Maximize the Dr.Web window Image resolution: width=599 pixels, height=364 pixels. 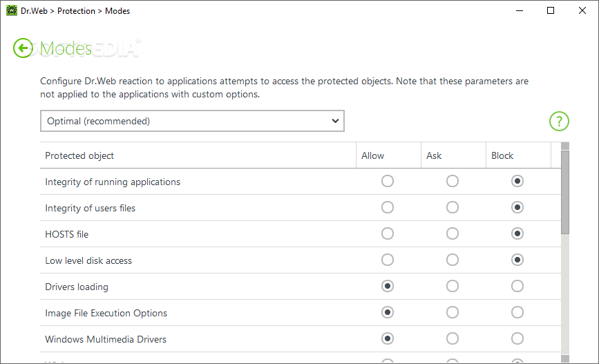click(x=551, y=10)
